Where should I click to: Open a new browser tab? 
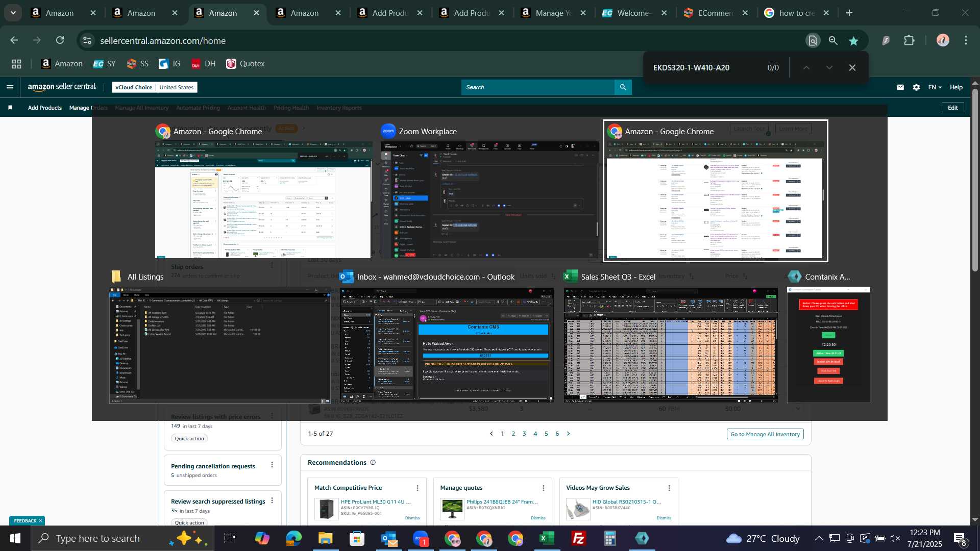click(x=849, y=13)
